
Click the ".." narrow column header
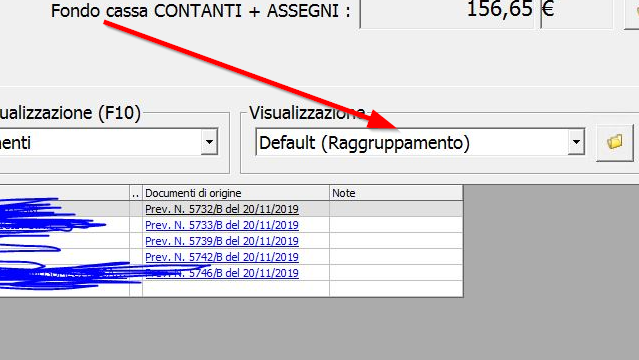(136, 193)
